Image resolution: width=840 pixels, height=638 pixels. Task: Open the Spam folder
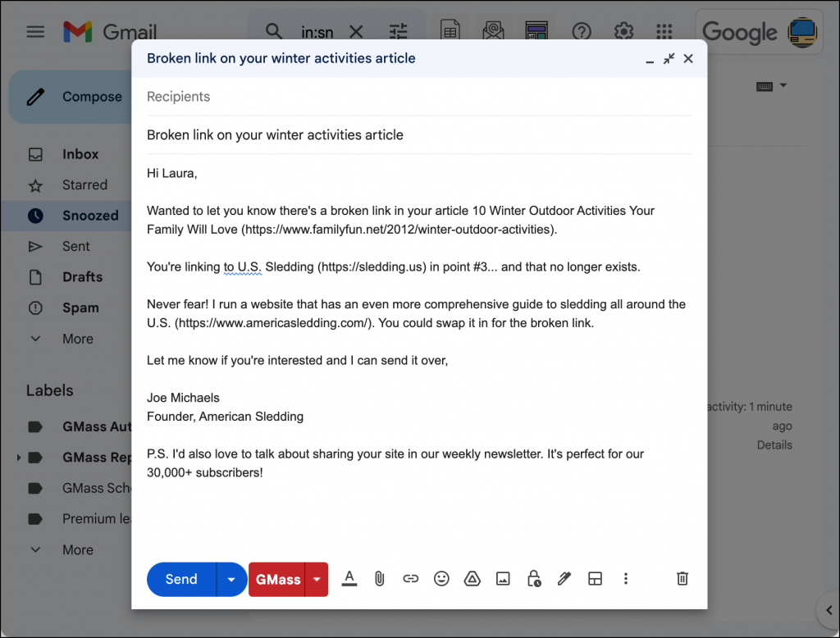tap(80, 308)
